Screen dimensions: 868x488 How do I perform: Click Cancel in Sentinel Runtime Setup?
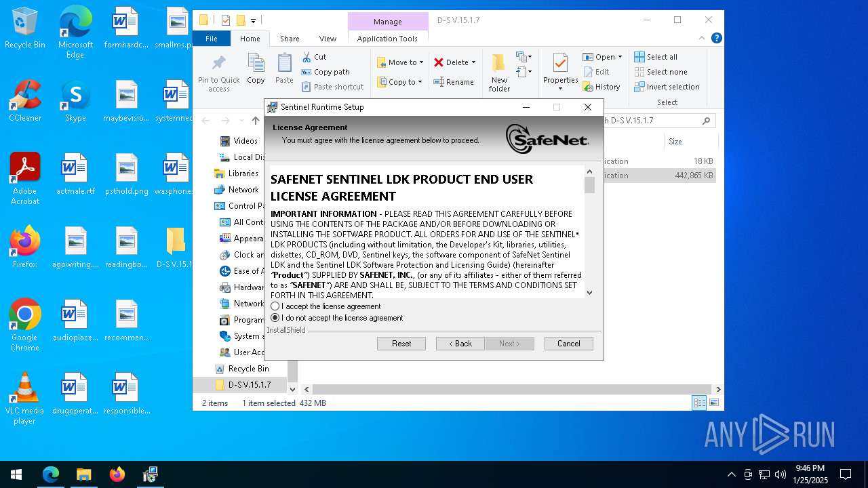tap(569, 344)
